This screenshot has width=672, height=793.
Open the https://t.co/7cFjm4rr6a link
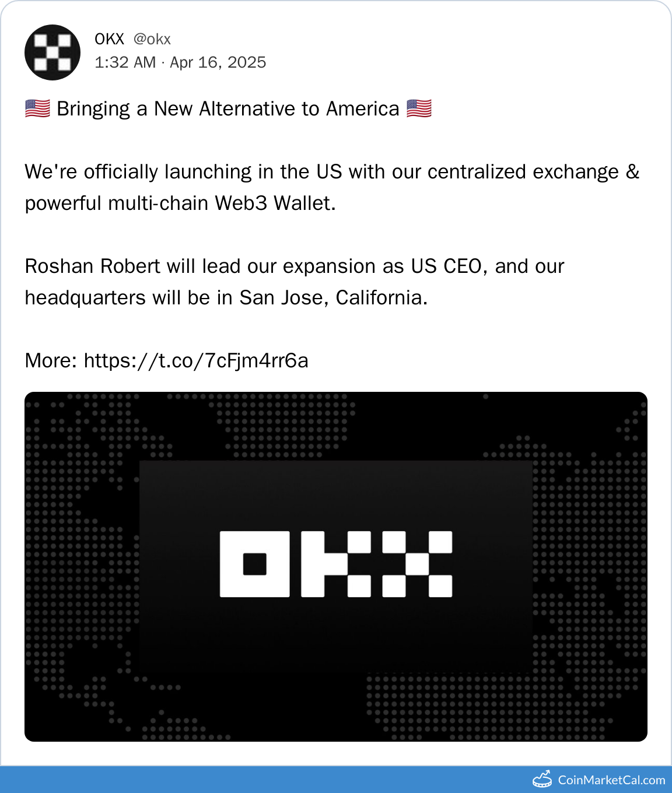196,361
